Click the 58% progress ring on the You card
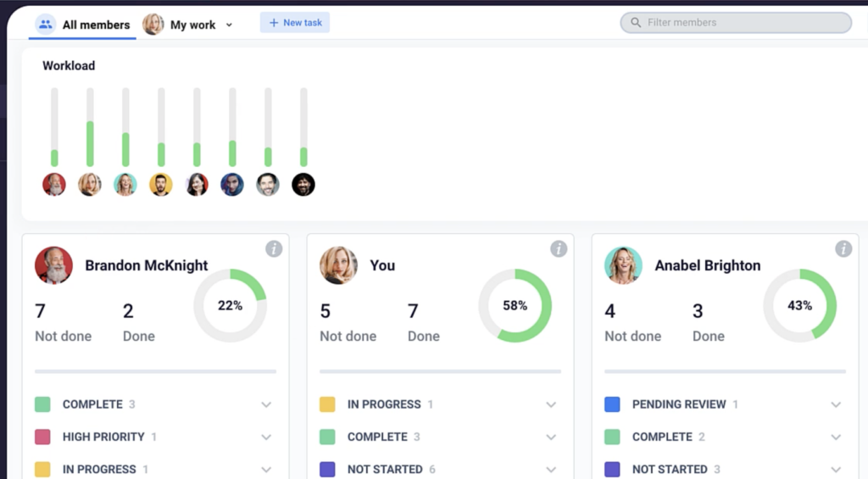 pyautogui.click(x=515, y=306)
